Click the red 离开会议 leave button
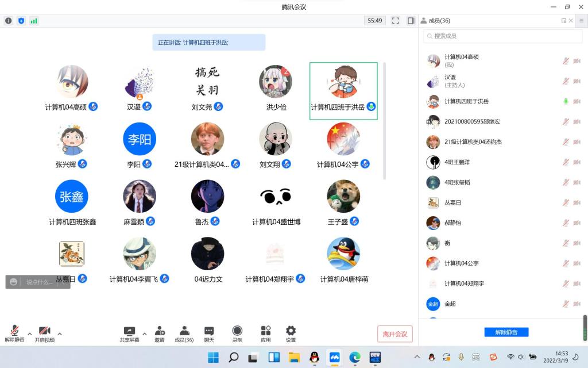Screen dimensions: 588x368 [395, 334]
